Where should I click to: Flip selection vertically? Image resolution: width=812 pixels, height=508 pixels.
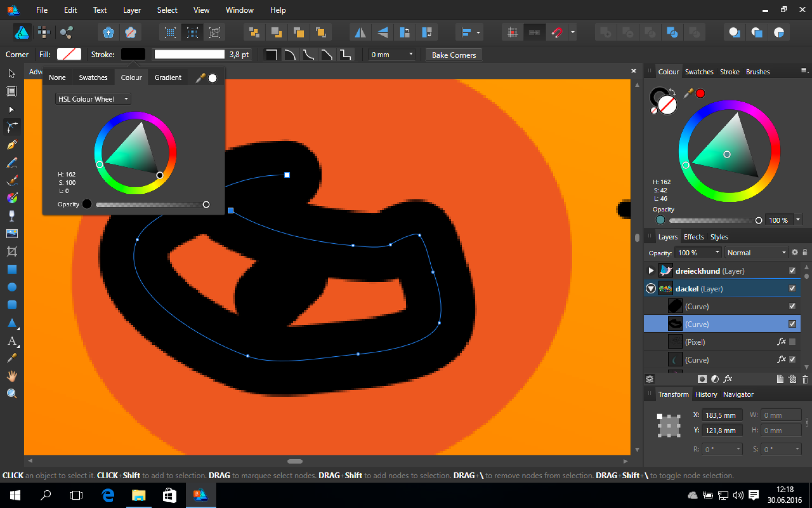[x=382, y=32]
